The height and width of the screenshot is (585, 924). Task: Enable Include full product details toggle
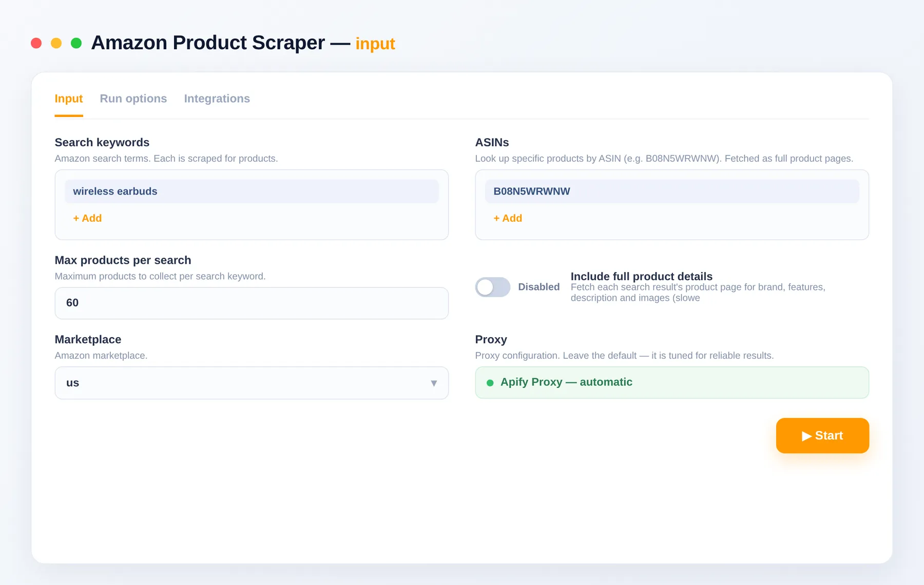pos(493,287)
